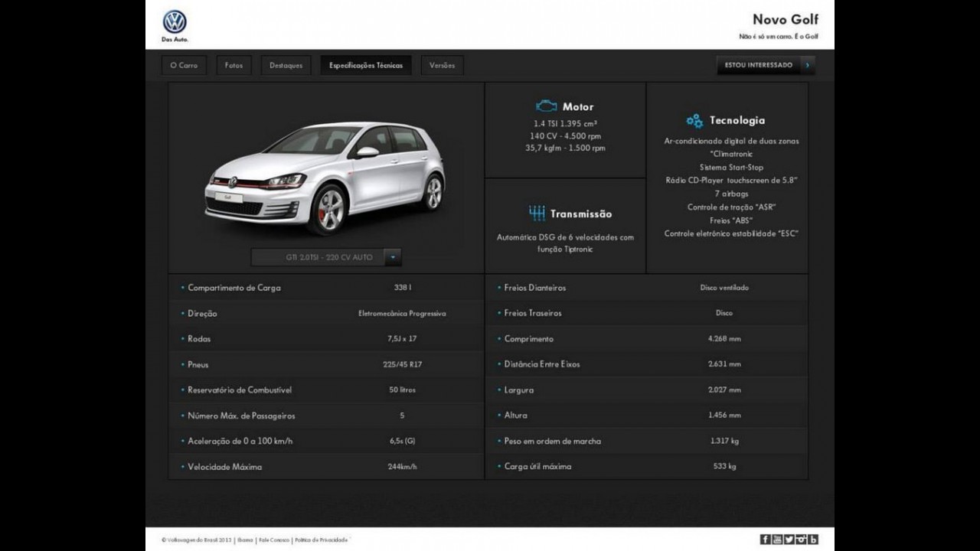Click the Comprimento label
The height and width of the screenshot is (551, 980).
(528, 339)
